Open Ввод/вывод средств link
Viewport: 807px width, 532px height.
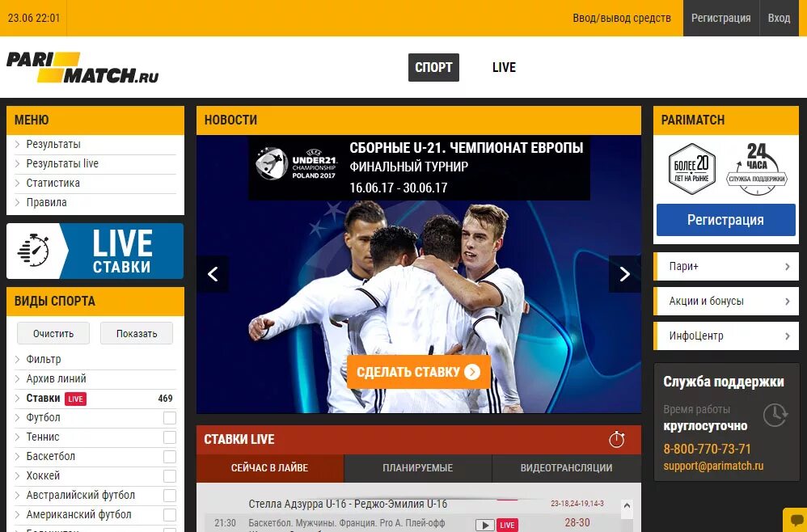click(x=622, y=18)
